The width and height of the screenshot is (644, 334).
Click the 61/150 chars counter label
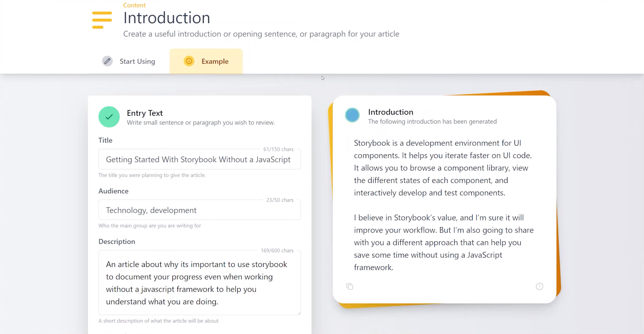[x=278, y=149]
